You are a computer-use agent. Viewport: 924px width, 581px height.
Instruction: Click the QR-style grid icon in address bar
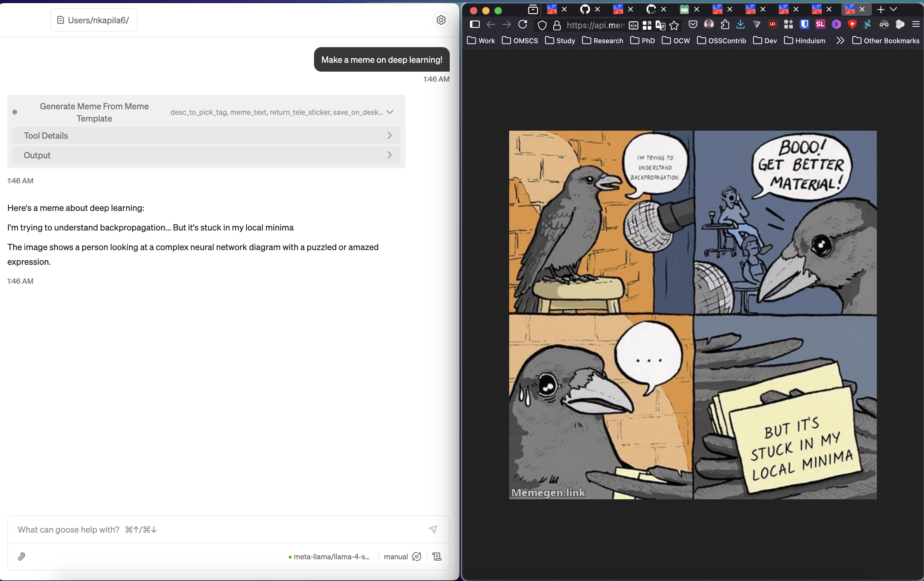(x=647, y=25)
